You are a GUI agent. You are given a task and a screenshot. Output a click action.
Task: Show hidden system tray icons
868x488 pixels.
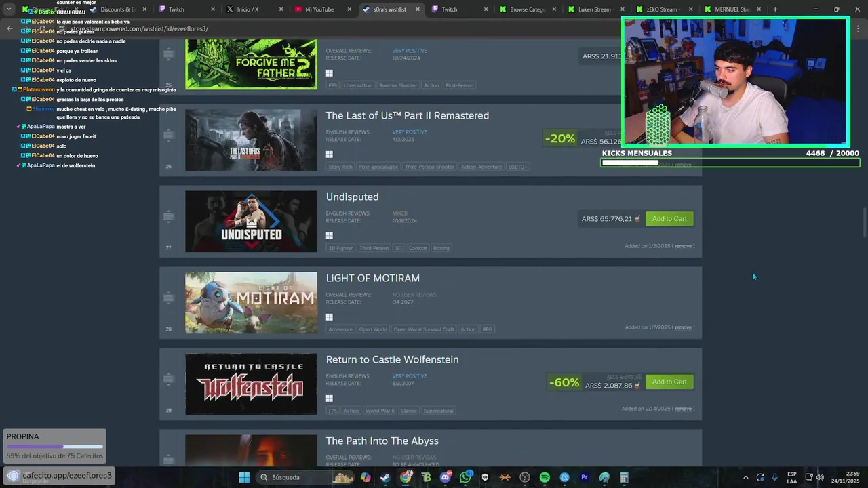745,477
